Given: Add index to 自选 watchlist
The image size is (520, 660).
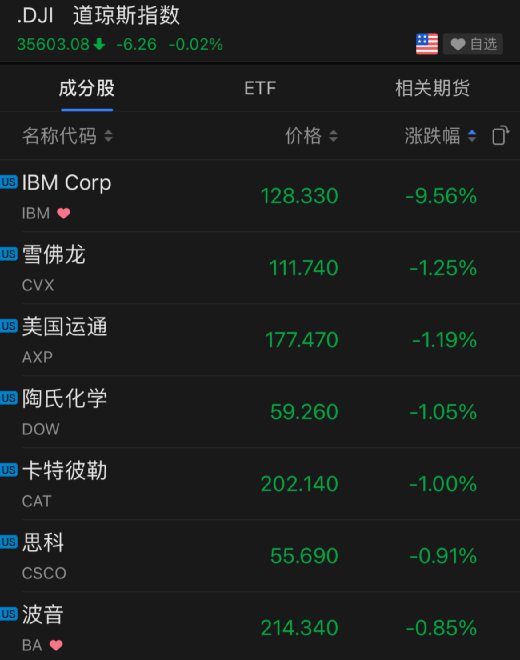Looking at the screenshot, I should (x=473, y=44).
